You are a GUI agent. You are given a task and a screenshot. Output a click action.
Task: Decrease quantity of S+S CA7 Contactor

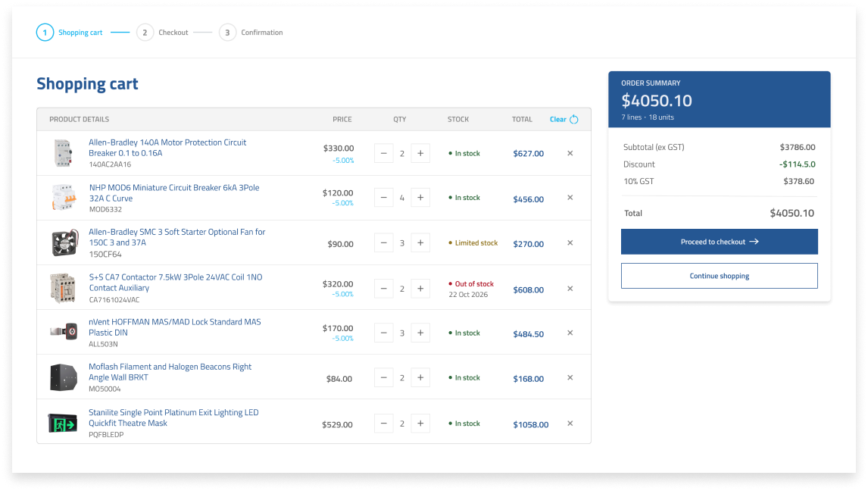click(383, 289)
